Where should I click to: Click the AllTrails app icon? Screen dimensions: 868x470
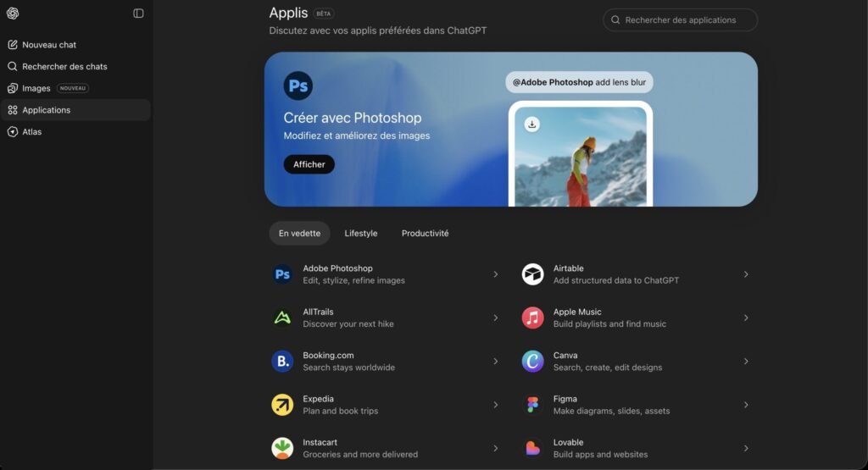coord(282,318)
